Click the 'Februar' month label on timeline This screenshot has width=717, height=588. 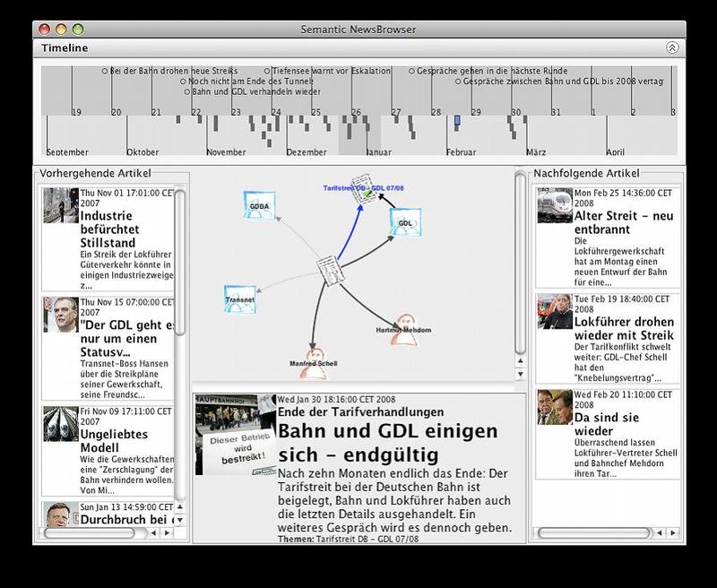click(462, 151)
